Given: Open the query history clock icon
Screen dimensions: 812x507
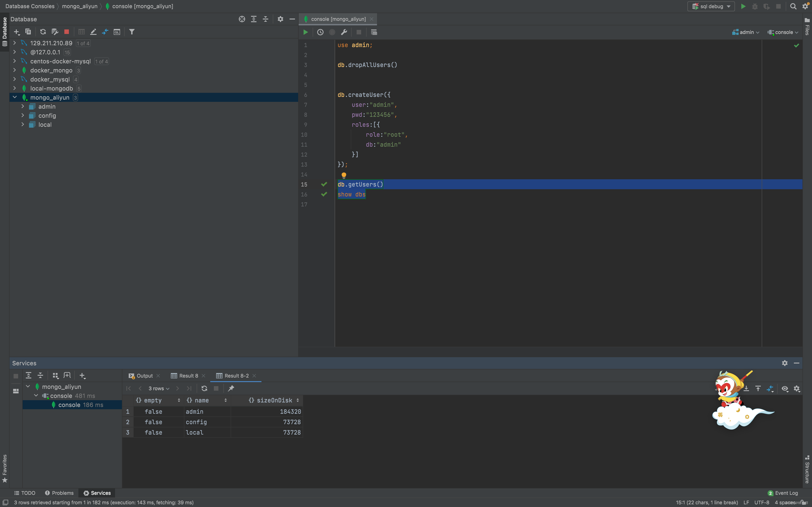Looking at the screenshot, I should 320,32.
